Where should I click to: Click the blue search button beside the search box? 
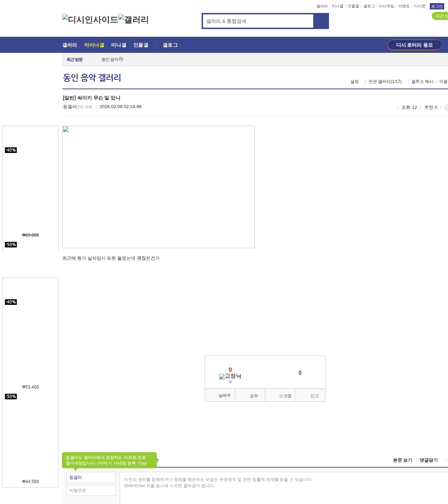(x=321, y=21)
